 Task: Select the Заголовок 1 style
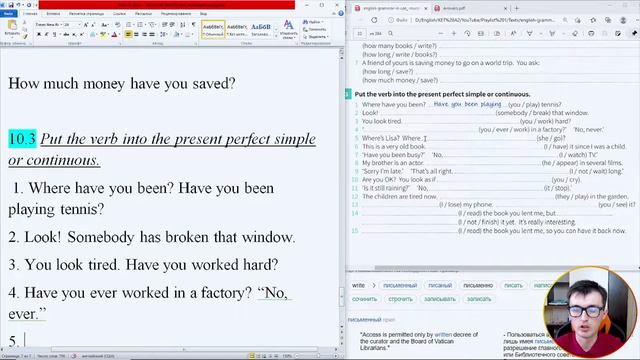tap(261, 29)
